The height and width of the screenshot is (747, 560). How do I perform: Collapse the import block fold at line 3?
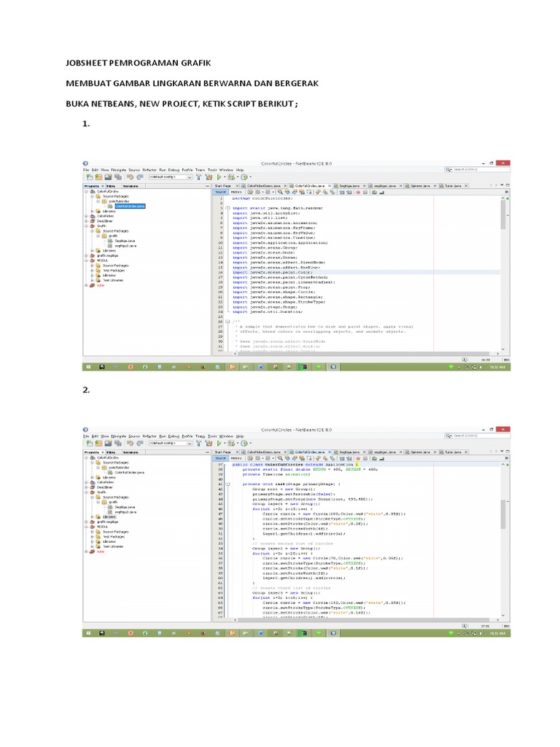tap(227, 208)
